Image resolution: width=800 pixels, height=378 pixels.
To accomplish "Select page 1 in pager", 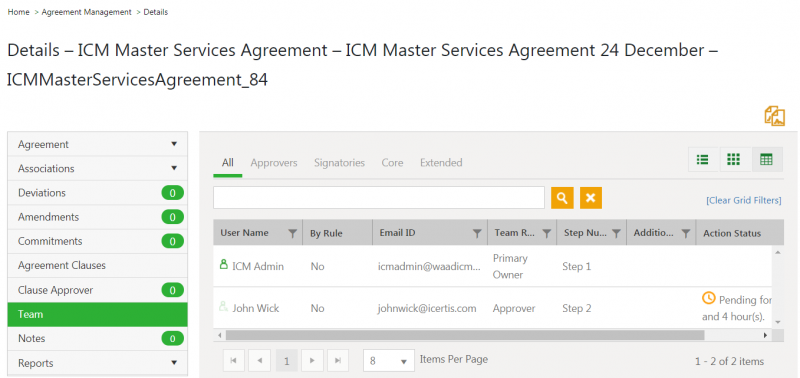I will point(286,361).
